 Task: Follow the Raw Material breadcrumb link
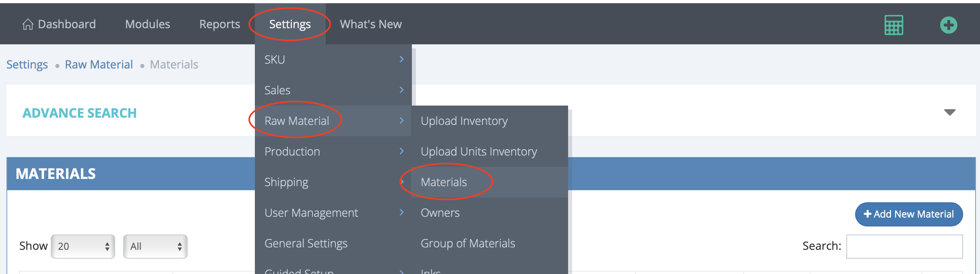click(99, 64)
